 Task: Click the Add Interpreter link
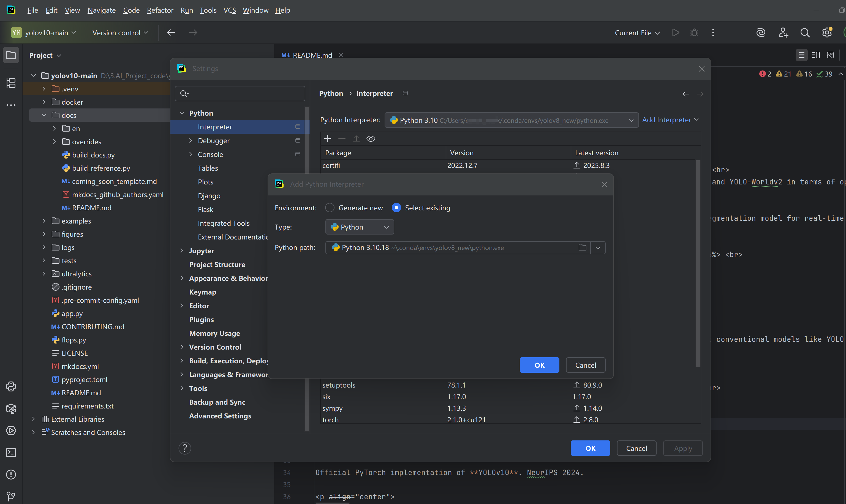pyautogui.click(x=667, y=119)
